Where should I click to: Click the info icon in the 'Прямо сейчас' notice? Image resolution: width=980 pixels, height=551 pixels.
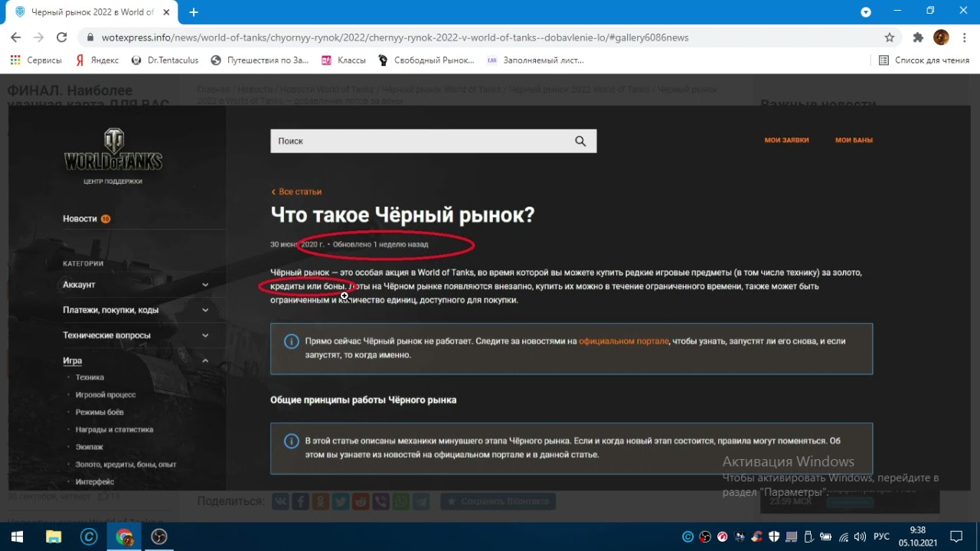pos(291,341)
